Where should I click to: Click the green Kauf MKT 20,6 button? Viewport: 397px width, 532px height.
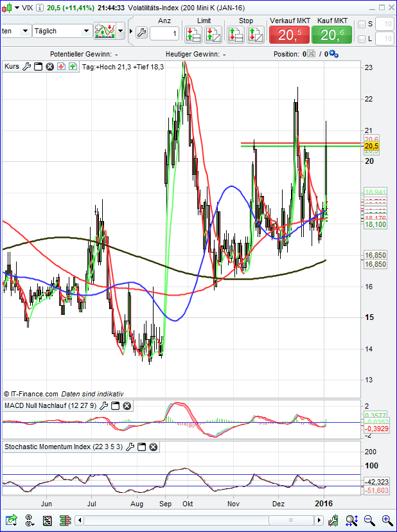tap(332, 34)
